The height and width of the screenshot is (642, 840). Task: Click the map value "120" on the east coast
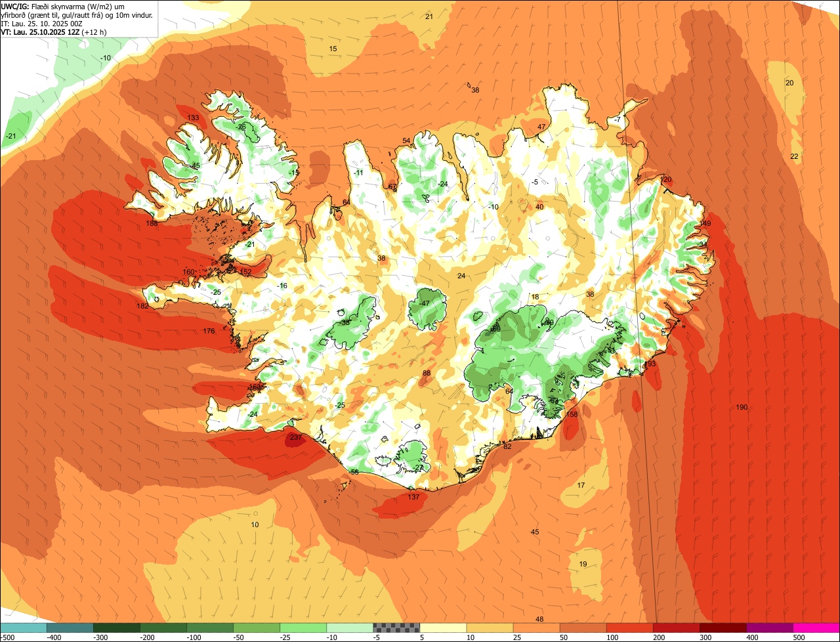click(x=667, y=180)
